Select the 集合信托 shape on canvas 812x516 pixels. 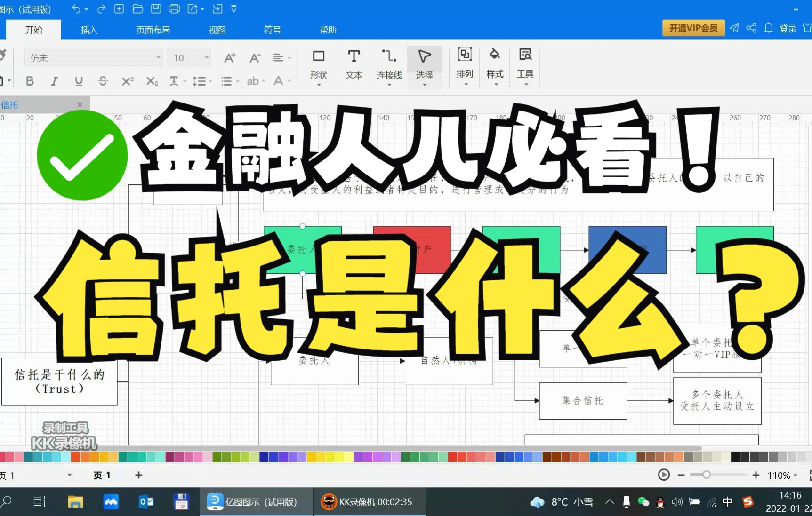(583, 401)
